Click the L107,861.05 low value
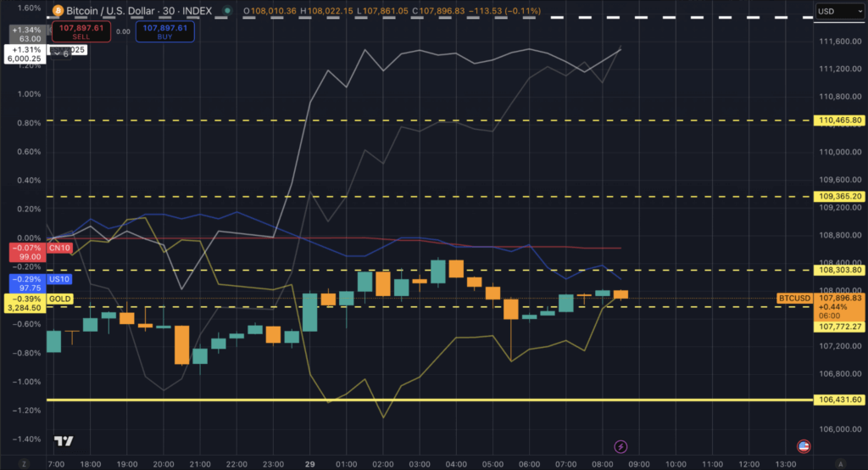868x470 pixels. click(382, 10)
